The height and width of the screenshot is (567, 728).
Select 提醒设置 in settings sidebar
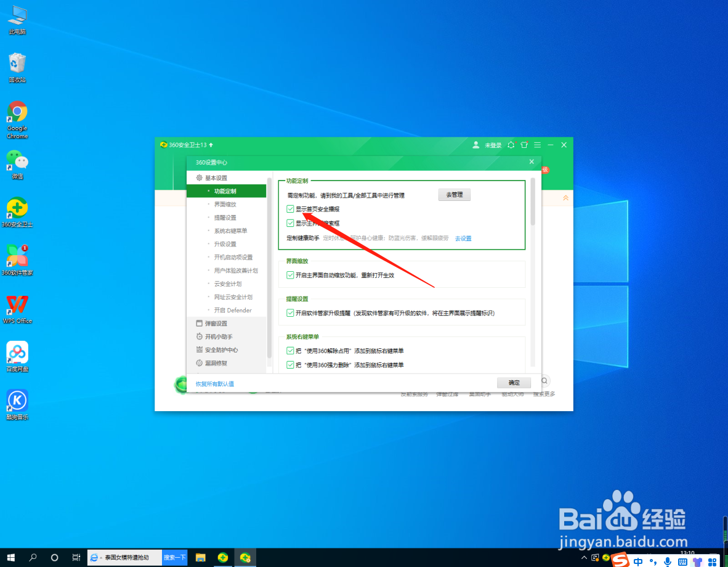point(227,218)
